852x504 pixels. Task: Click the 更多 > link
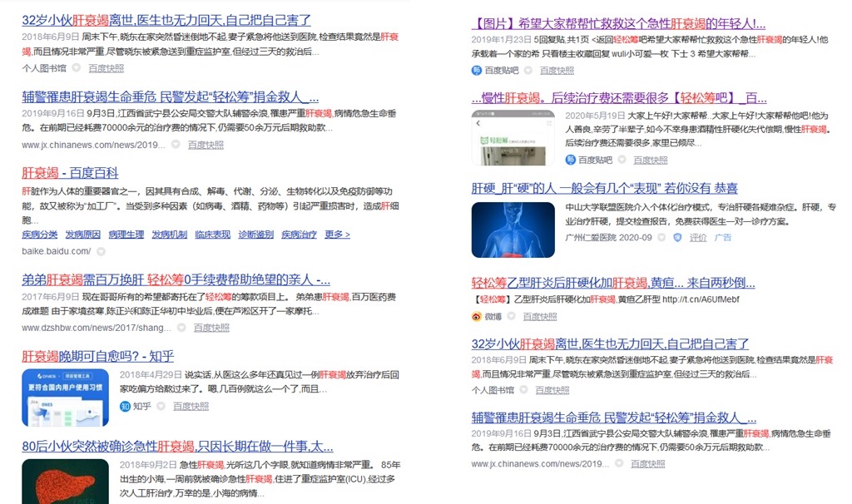tap(338, 235)
